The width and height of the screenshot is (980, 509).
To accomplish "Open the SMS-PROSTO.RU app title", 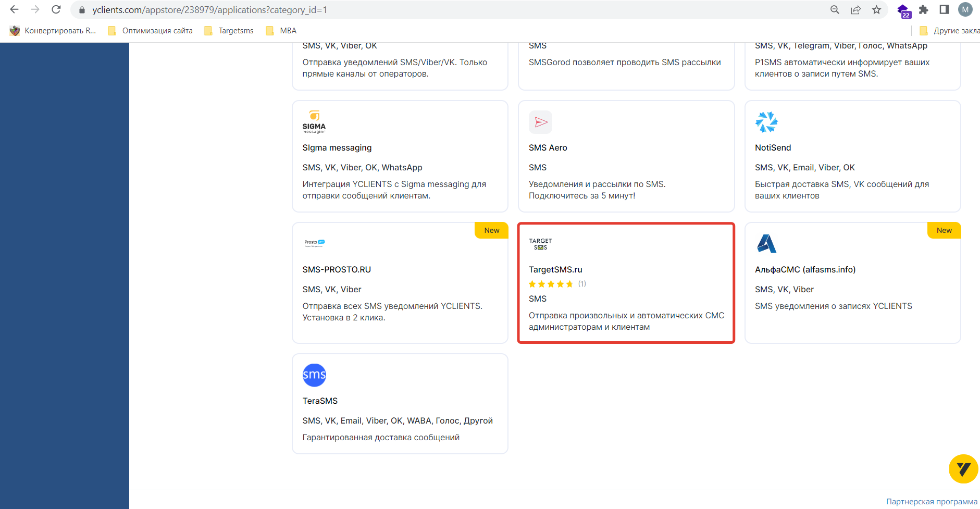I will tap(337, 270).
